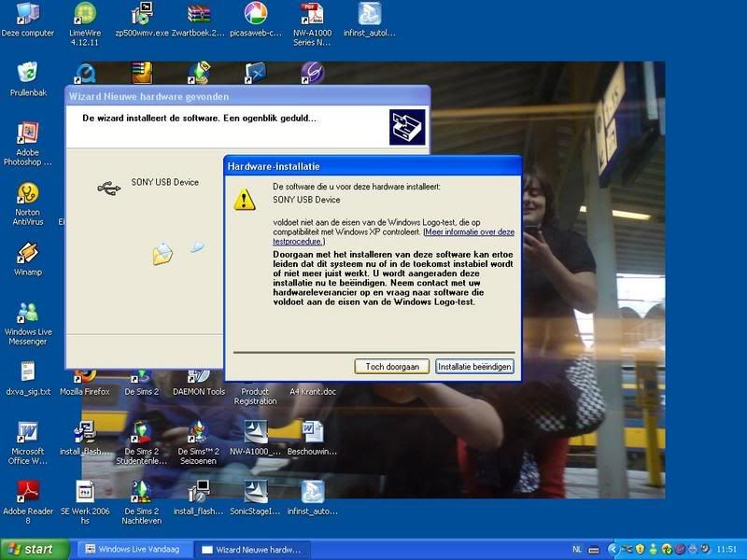This screenshot has width=747, height=560.
Task: Select the A4 Krant.doc desktop file
Action: (x=313, y=391)
